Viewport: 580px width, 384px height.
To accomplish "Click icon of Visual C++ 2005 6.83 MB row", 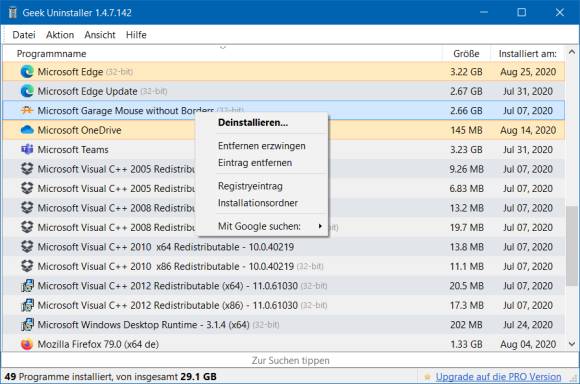I will pos(27,188).
